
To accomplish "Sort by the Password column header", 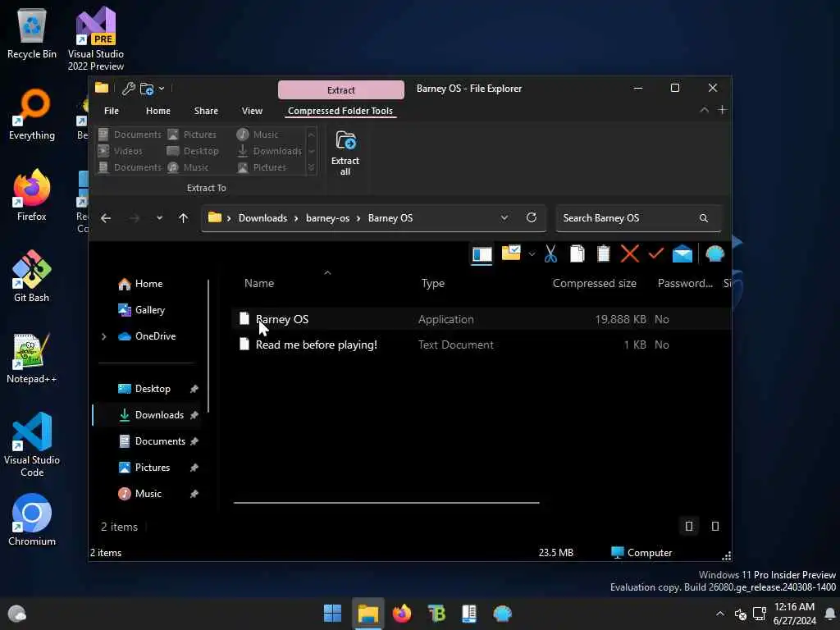I will pyautogui.click(x=685, y=283).
